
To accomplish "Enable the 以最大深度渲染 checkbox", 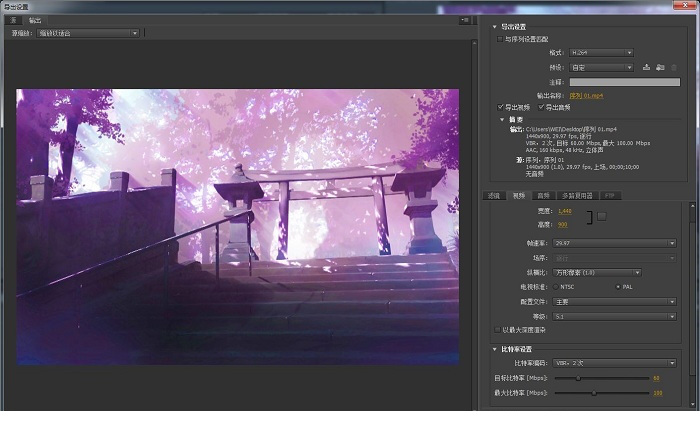I will [497, 330].
